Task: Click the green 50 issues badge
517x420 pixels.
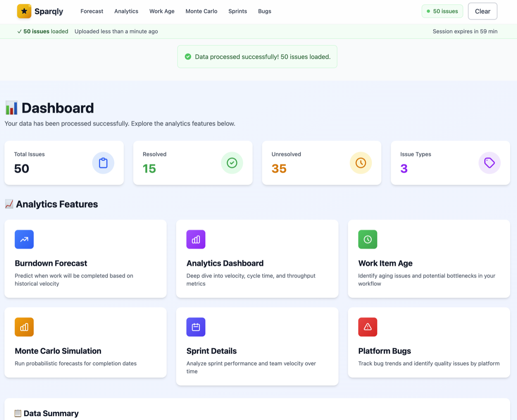Action: tap(442, 11)
